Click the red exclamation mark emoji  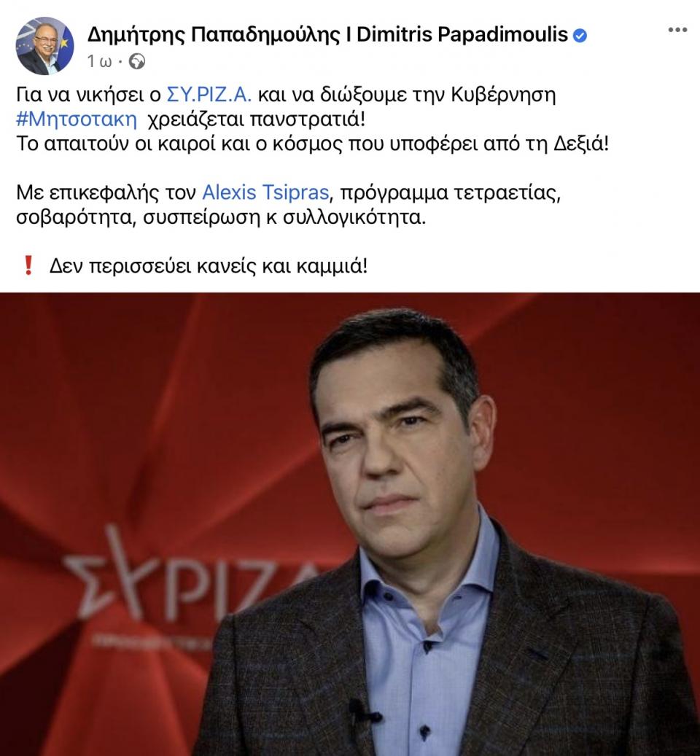click(x=28, y=265)
